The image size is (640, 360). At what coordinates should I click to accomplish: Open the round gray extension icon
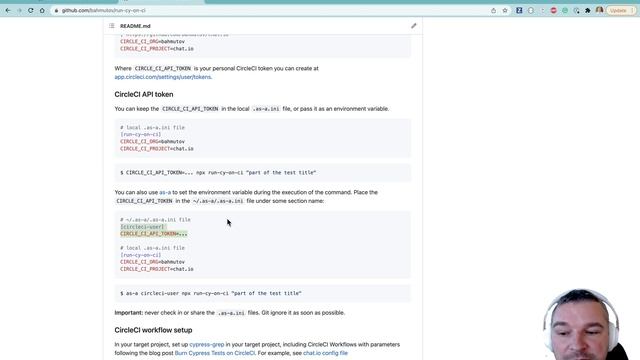point(531,10)
